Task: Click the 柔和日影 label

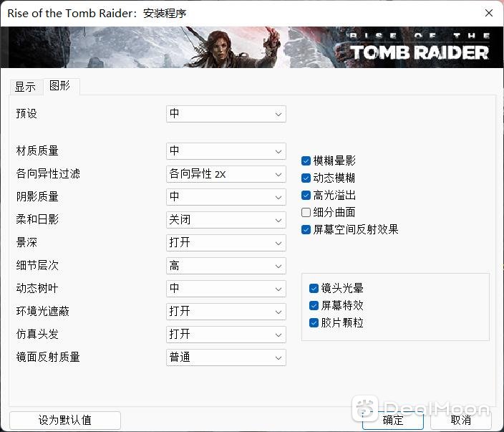Action: coord(37,220)
